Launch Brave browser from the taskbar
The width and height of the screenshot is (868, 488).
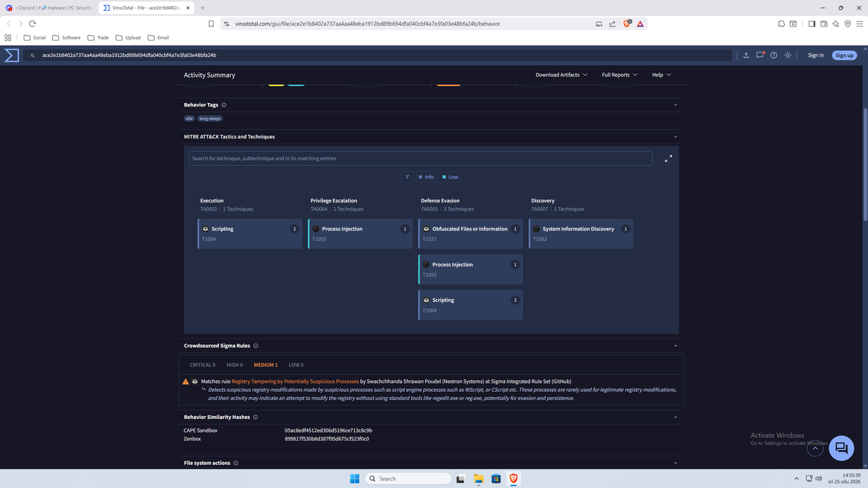coord(513,479)
